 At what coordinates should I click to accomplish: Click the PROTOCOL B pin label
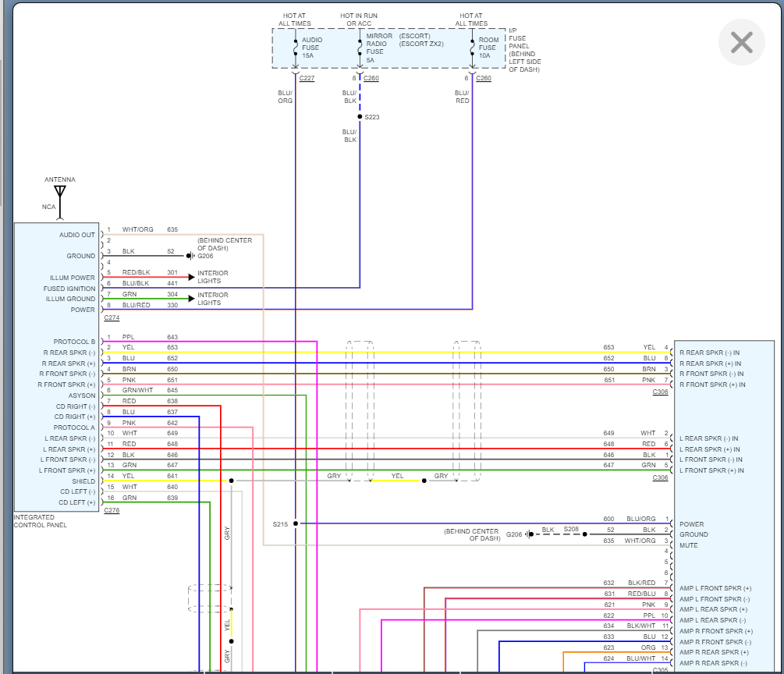click(74, 342)
